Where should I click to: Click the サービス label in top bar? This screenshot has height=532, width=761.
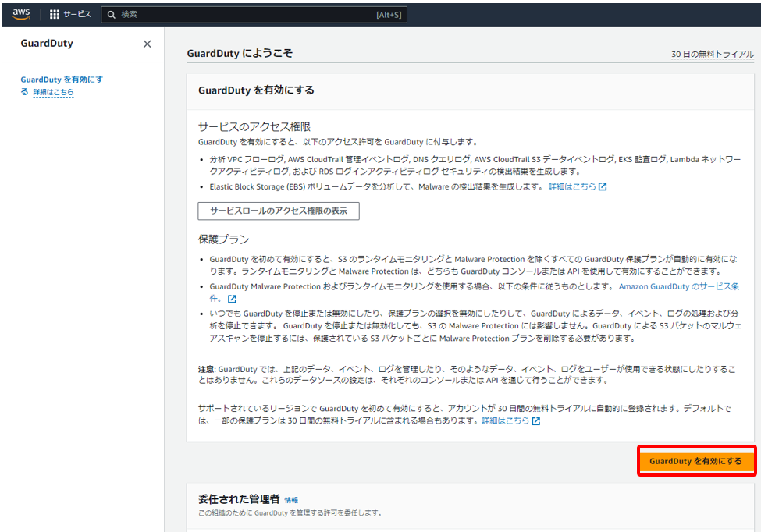[x=77, y=15]
